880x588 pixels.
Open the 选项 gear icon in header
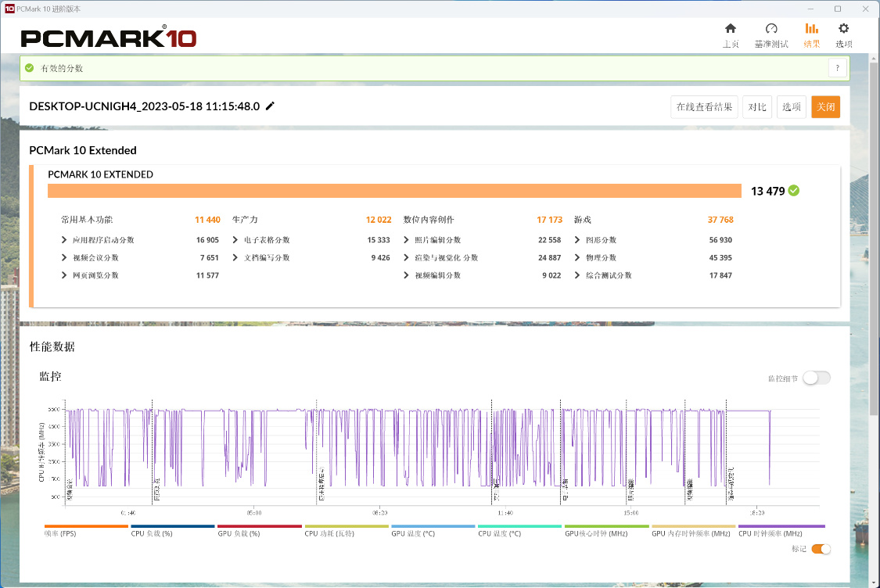point(843,29)
